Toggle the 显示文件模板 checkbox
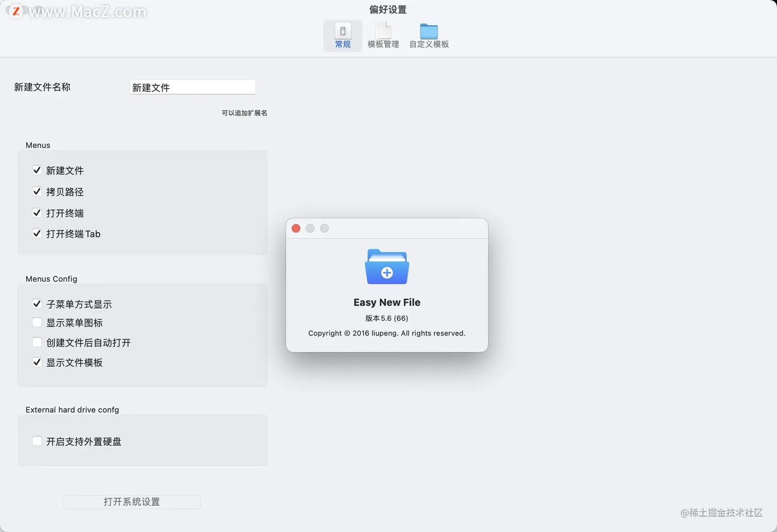This screenshot has height=532, width=777. tap(37, 363)
